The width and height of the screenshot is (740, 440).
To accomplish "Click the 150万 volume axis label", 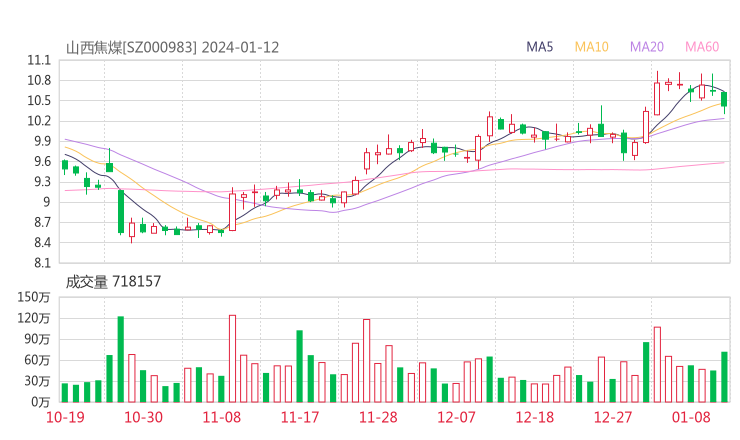I will tap(34, 297).
